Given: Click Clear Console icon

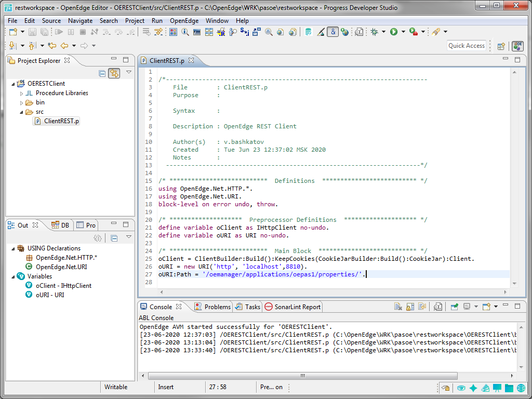Looking at the screenshot, I should click(398, 307).
